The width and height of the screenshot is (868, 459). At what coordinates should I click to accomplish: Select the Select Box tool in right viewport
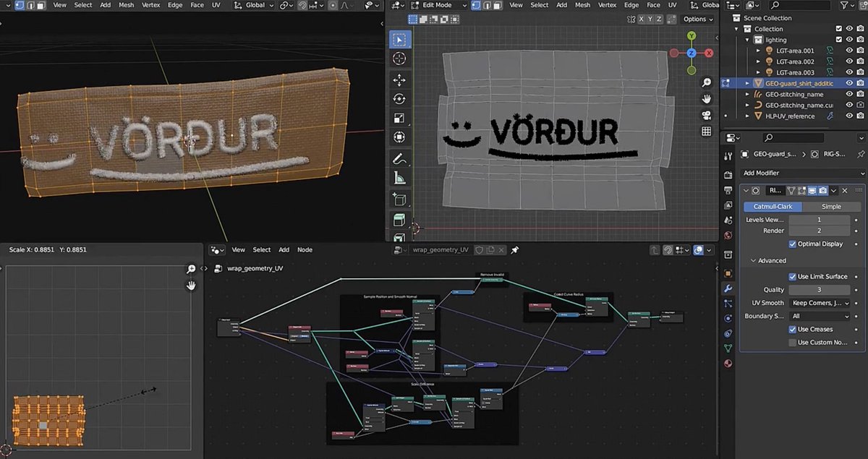[x=399, y=39]
